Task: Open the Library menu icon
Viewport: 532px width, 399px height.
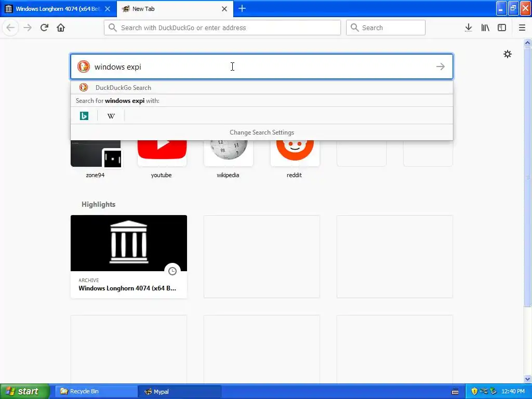Action: (485, 28)
